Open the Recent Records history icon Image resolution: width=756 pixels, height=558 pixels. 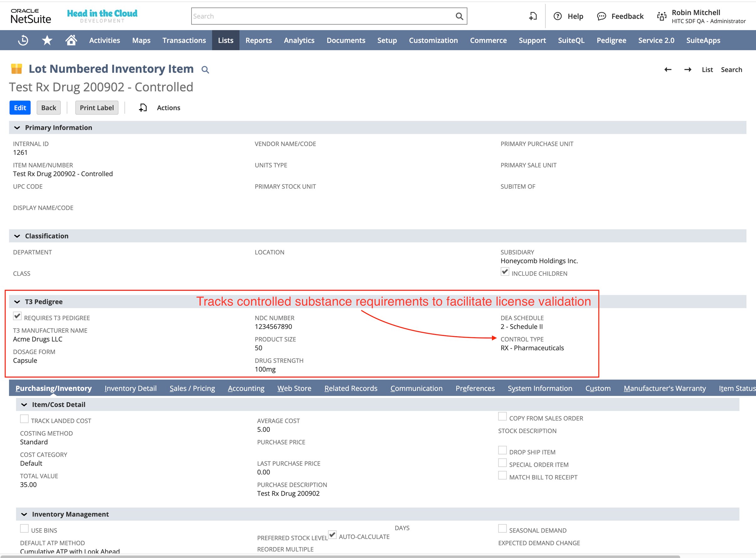pos(23,40)
